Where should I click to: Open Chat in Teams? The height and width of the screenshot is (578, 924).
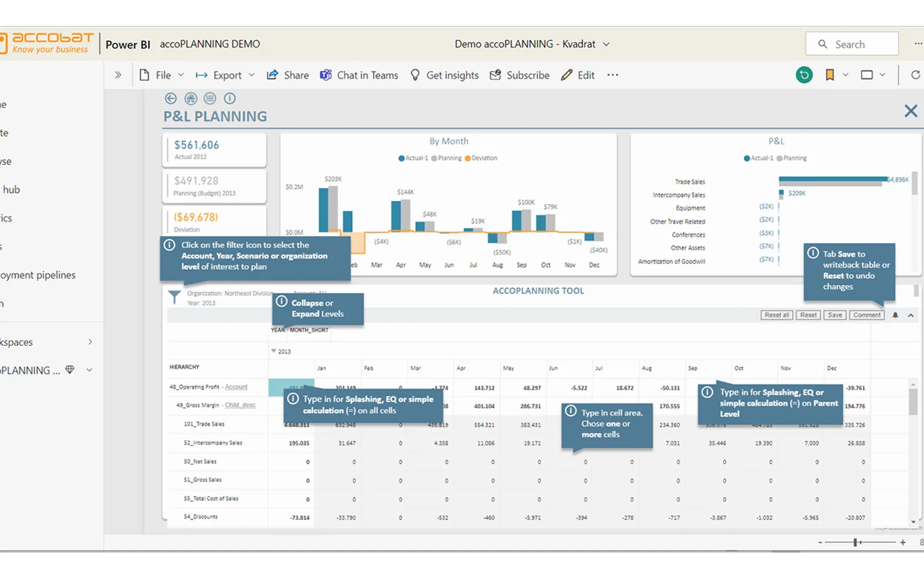[359, 75]
